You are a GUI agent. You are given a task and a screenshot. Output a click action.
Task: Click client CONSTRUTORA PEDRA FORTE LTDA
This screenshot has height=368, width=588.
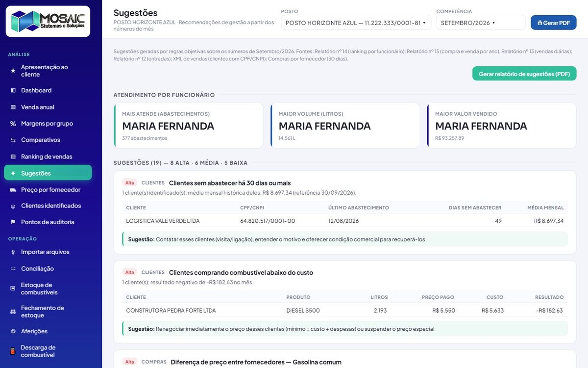tap(171, 311)
